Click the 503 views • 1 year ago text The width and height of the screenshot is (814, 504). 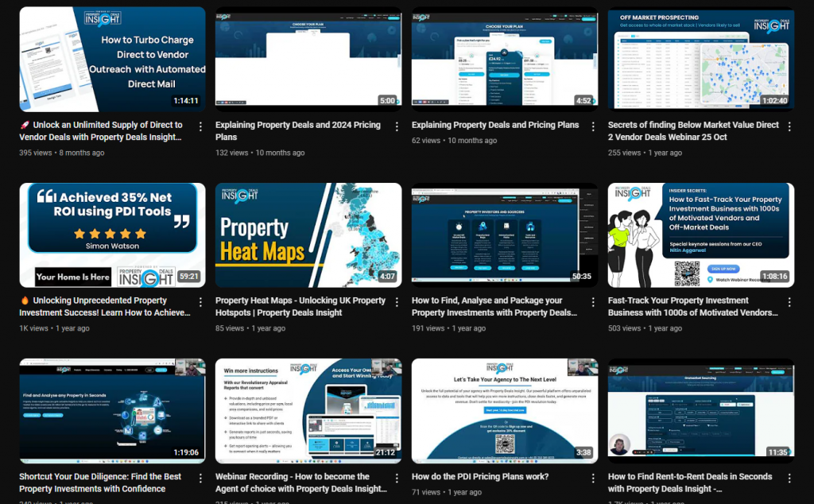645,328
